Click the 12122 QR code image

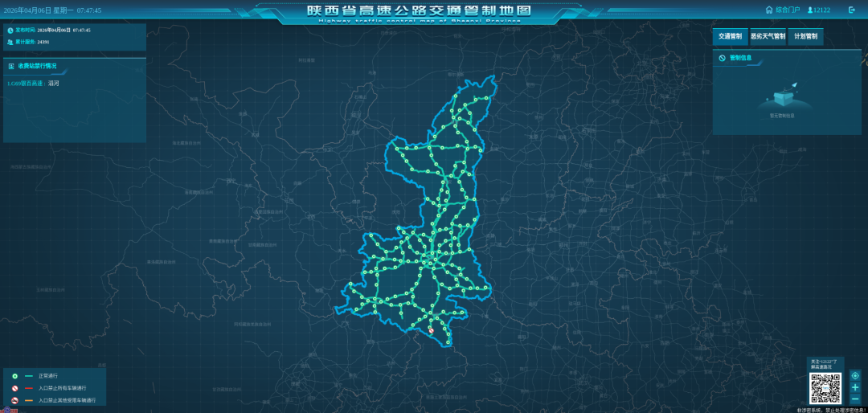(825, 388)
